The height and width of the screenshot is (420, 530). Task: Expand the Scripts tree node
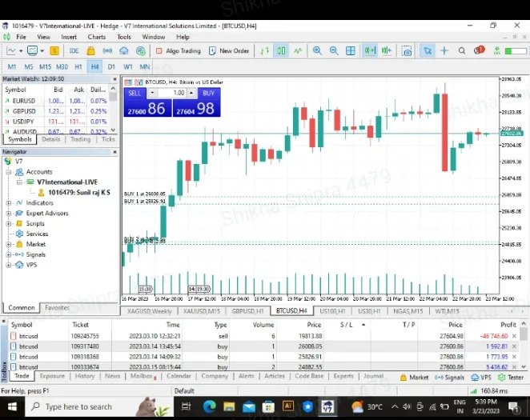[x=9, y=224]
